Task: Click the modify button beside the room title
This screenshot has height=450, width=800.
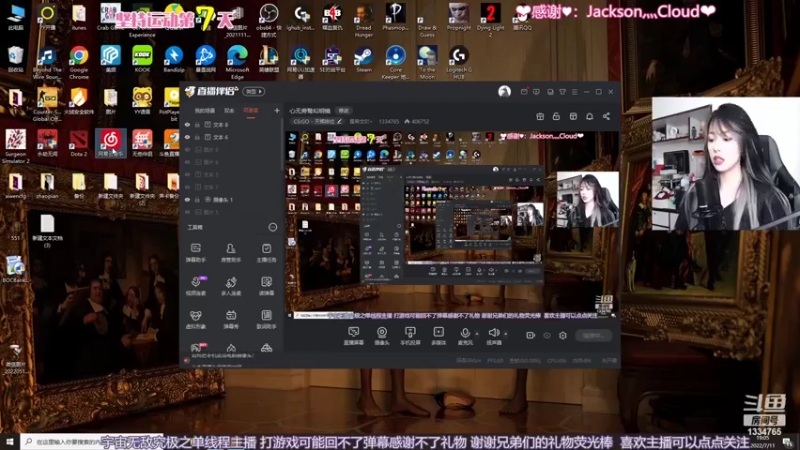Action: (x=344, y=111)
